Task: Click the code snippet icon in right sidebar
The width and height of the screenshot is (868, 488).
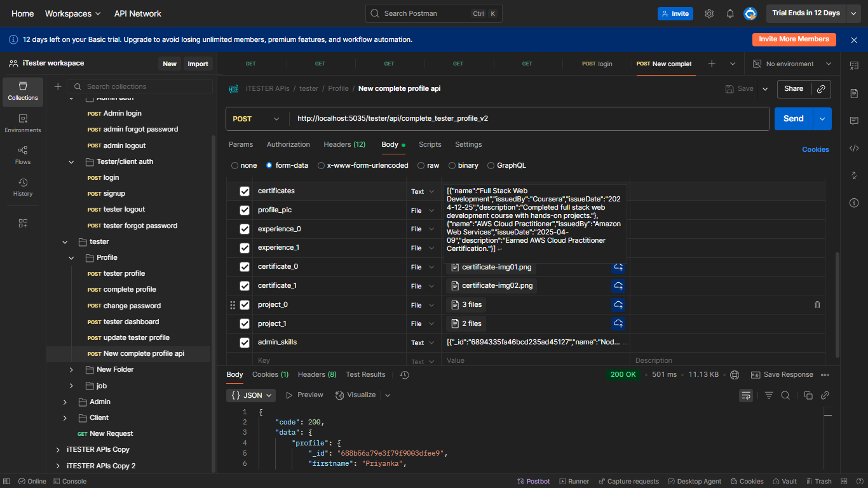Action: 853,148
